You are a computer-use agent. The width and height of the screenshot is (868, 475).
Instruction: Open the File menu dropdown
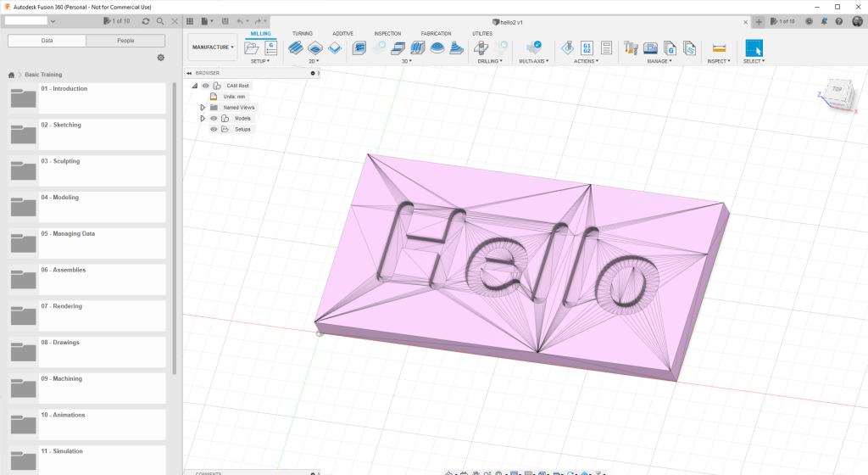pyautogui.click(x=207, y=21)
